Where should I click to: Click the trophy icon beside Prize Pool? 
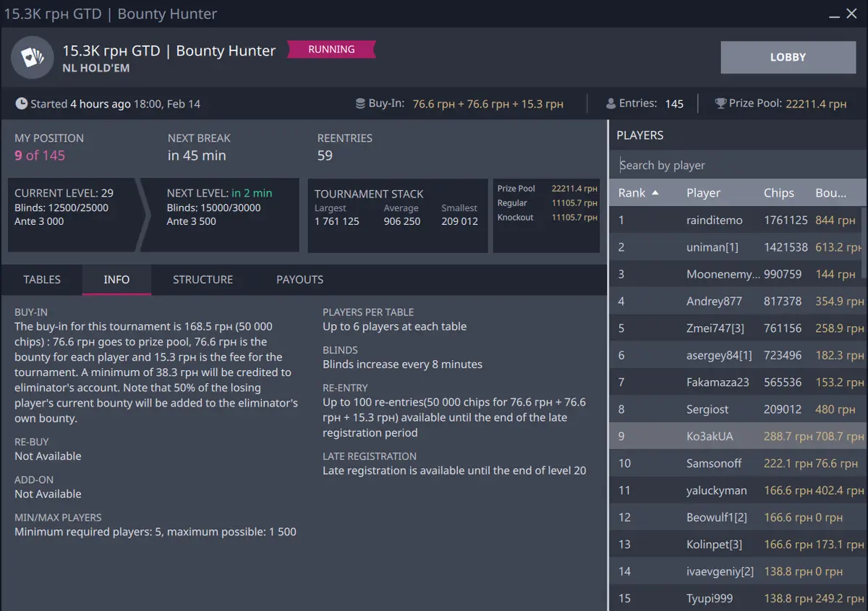pos(720,104)
